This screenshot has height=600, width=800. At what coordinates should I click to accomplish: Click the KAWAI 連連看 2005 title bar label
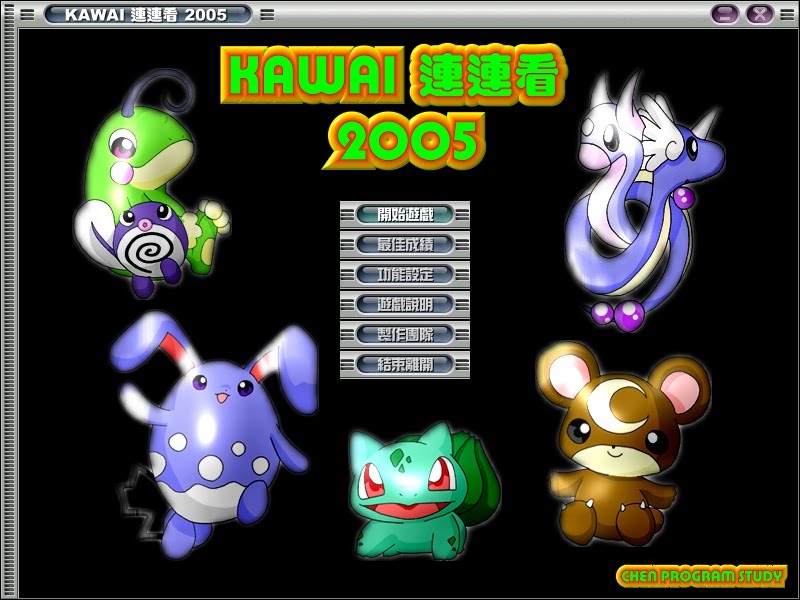(x=147, y=14)
